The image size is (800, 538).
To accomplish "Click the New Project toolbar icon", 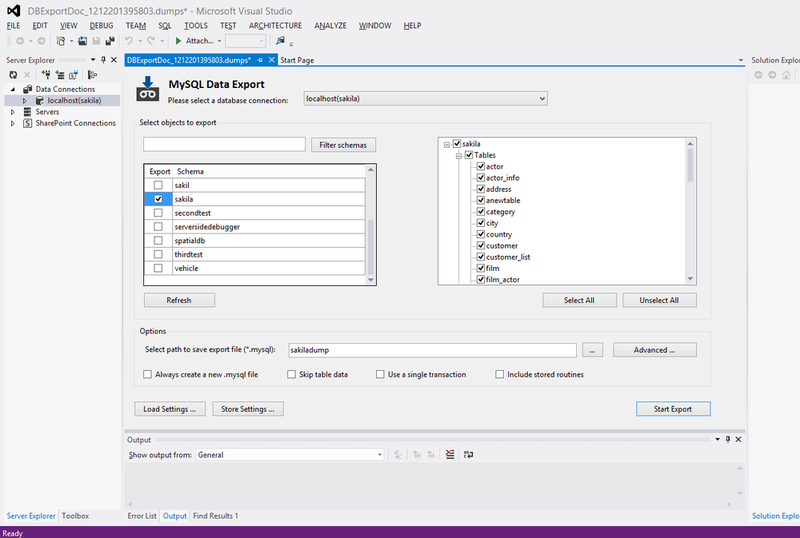I will tap(61, 41).
